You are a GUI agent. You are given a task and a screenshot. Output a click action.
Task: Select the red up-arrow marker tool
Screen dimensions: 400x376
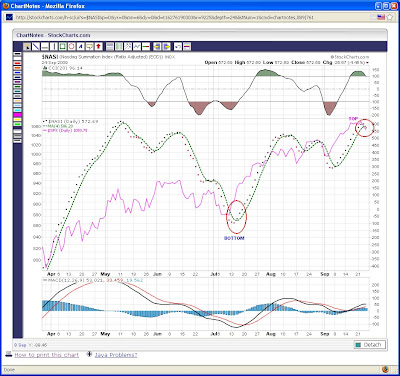pos(98,47)
